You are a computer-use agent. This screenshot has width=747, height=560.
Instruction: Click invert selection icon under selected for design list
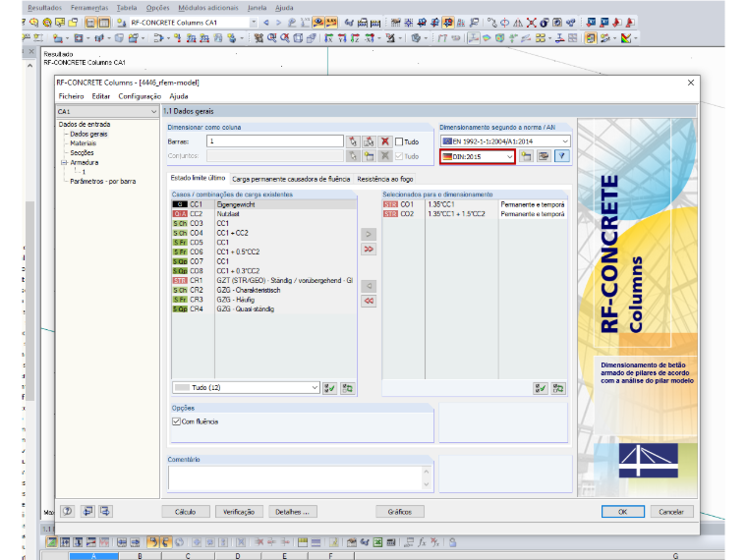[x=558, y=389]
